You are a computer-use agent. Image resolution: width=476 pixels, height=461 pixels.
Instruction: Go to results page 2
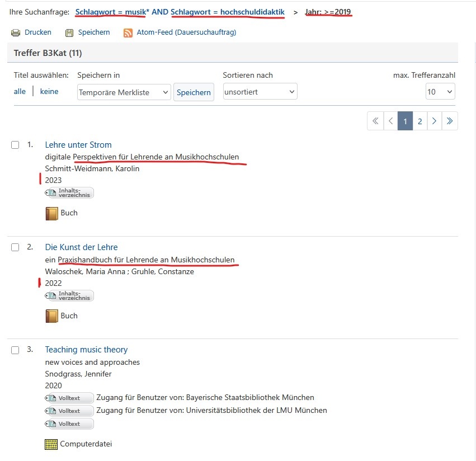tap(420, 121)
